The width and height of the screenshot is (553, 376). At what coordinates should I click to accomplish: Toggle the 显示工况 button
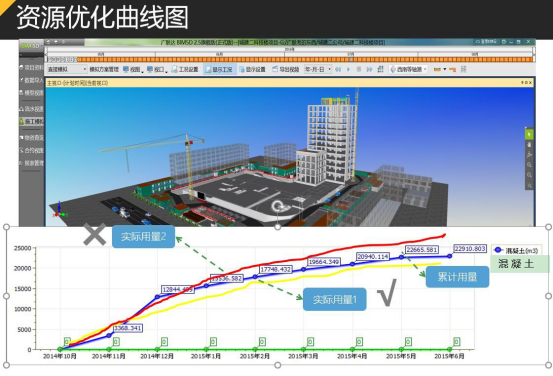tap(219, 69)
